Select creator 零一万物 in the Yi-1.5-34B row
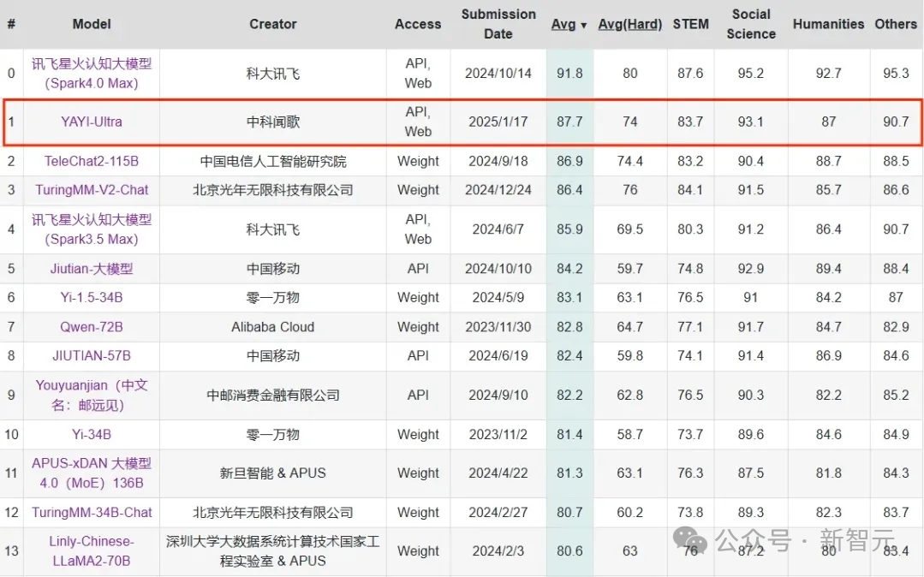 tap(273, 298)
